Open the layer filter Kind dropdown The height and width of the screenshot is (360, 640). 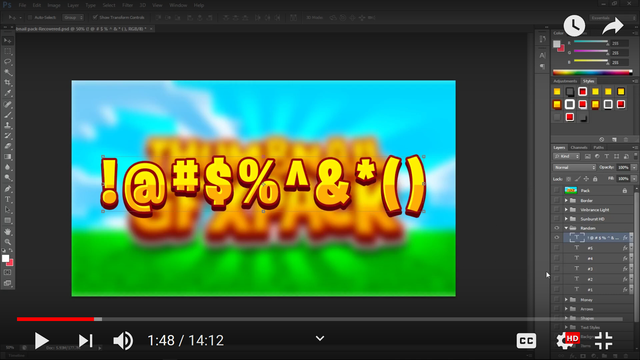[x=567, y=156]
